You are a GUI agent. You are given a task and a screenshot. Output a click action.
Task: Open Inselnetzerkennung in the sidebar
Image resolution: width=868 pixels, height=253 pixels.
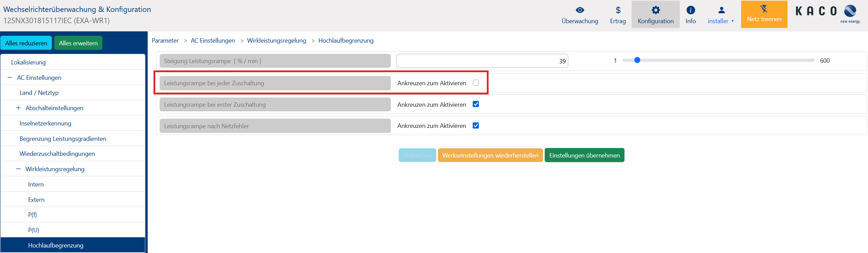pyautogui.click(x=45, y=123)
